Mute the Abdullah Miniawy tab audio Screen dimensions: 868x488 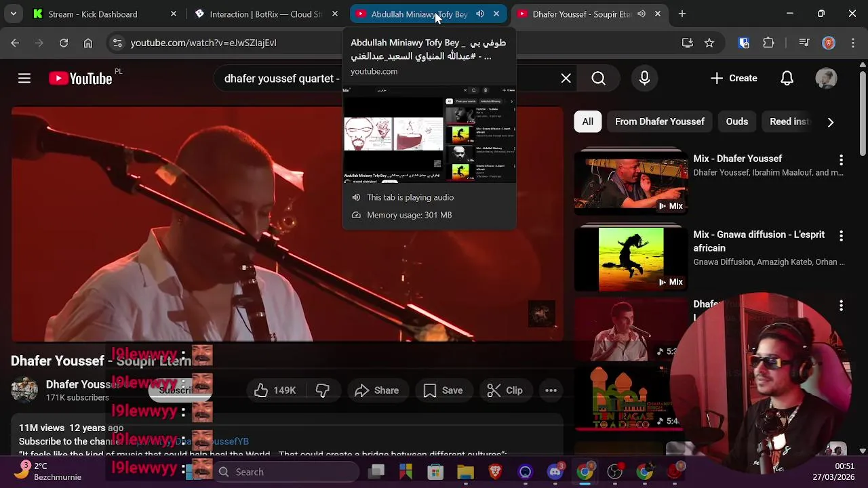click(x=480, y=14)
